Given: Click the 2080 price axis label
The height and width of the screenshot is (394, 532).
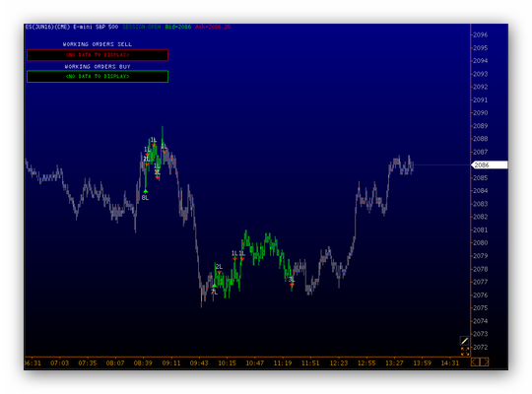Looking at the screenshot, I should click(x=481, y=243).
